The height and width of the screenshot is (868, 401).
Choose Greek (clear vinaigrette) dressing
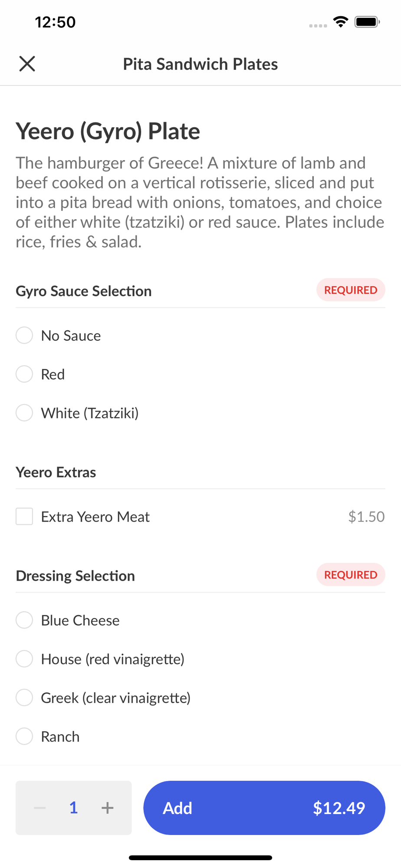(24, 698)
